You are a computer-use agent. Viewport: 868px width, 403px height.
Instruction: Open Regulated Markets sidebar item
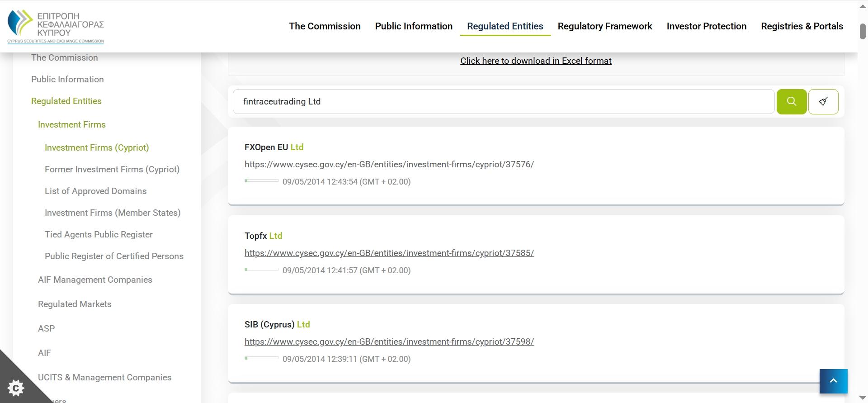click(75, 304)
